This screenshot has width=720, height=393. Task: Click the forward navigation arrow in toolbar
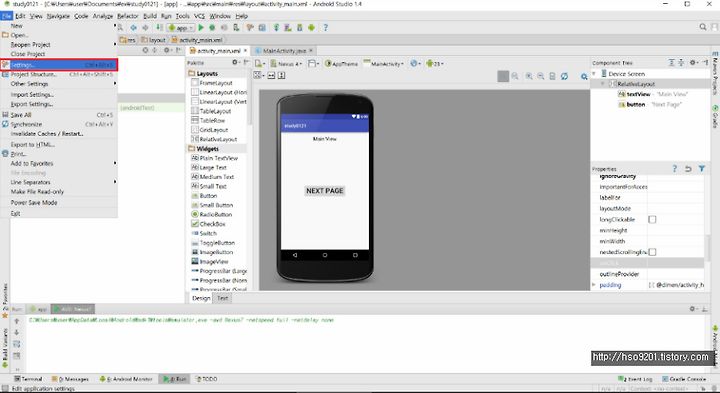click(145, 28)
